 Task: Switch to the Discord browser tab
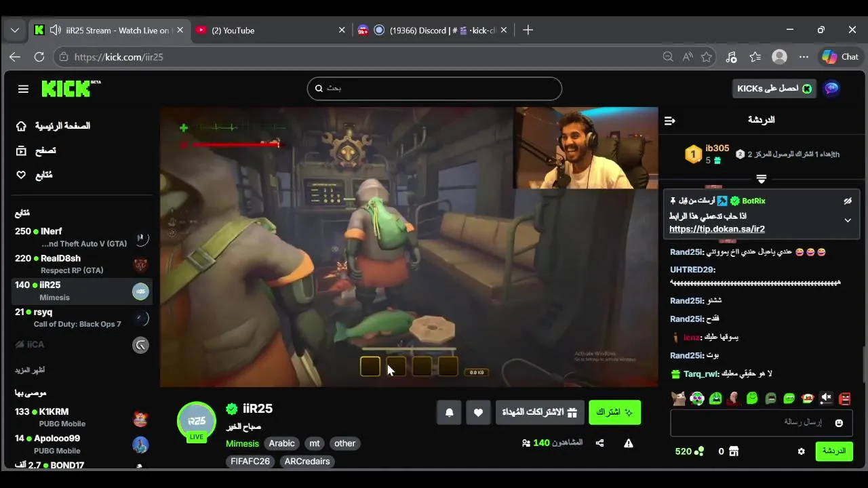click(434, 30)
